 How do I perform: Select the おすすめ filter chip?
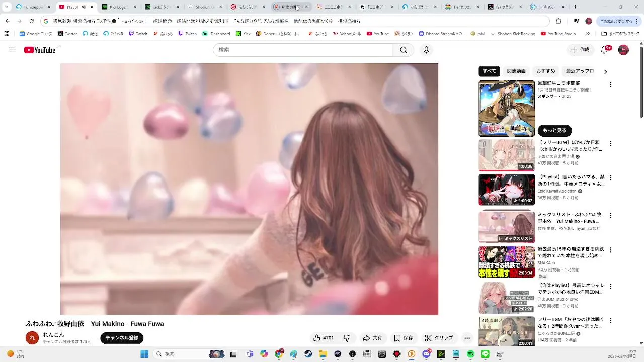[x=546, y=71]
